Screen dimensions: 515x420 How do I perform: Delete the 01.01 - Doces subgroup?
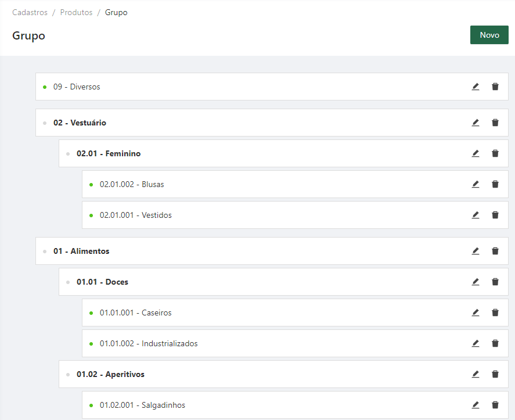pyautogui.click(x=495, y=282)
